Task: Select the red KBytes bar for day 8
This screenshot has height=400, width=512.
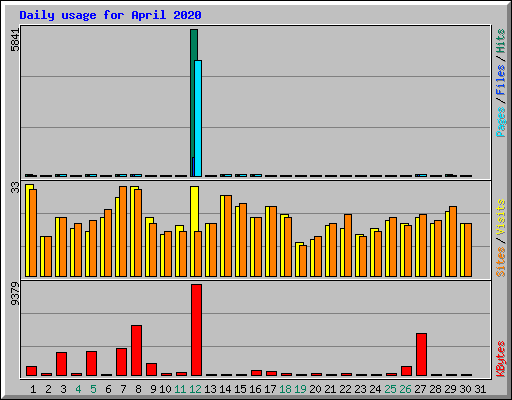Action: coord(136,350)
